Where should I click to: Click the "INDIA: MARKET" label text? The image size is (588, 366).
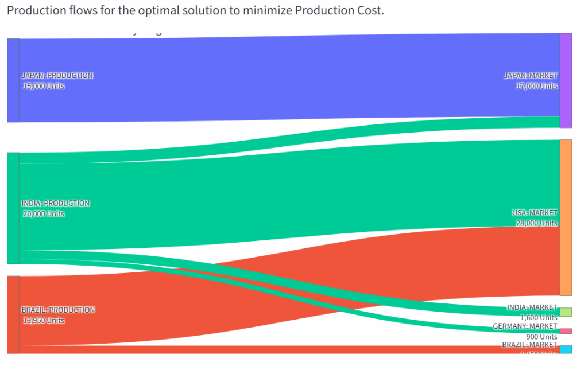(x=532, y=307)
